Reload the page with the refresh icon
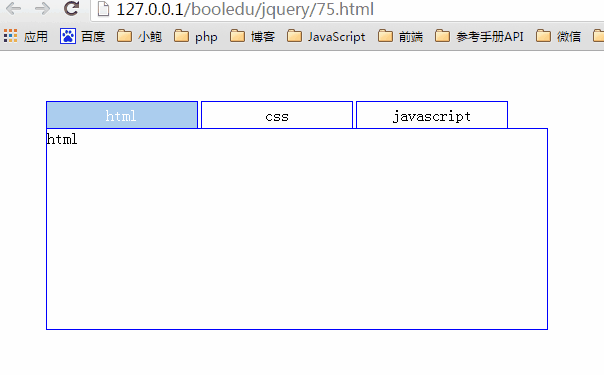Image resolution: width=604 pixels, height=375 pixels. tap(72, 8)
